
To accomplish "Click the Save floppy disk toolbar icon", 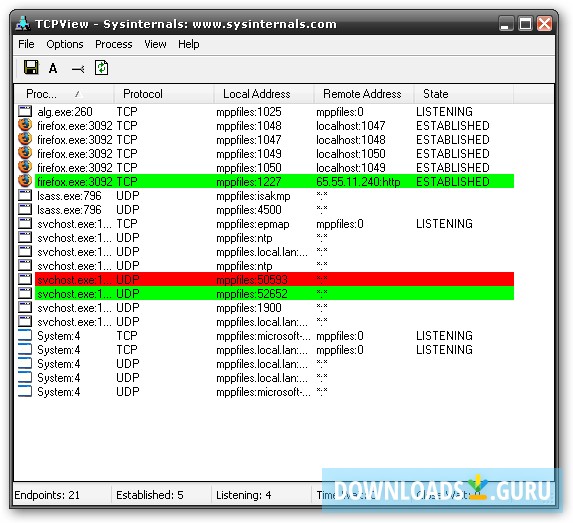I will click(31, 68).
